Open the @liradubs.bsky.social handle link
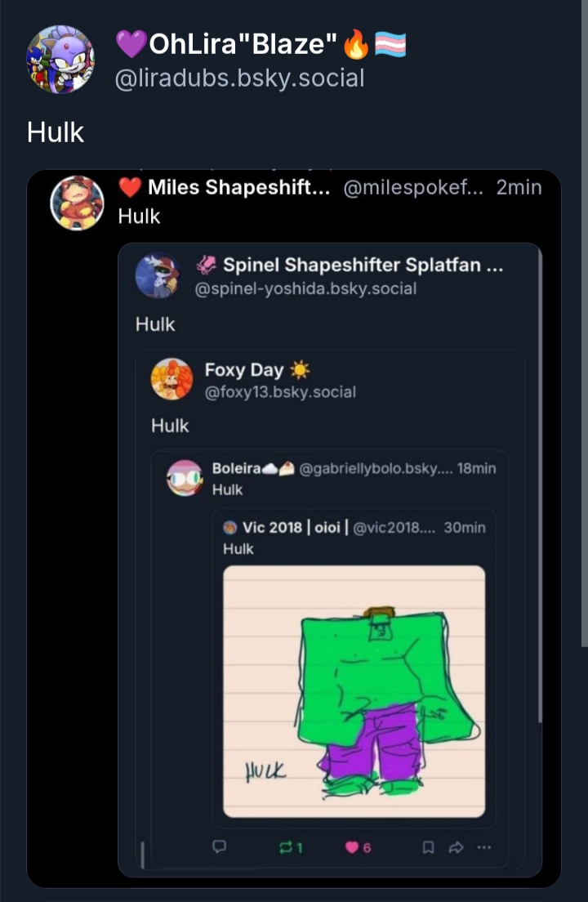The image size is (588, 902). click(240, 78)
